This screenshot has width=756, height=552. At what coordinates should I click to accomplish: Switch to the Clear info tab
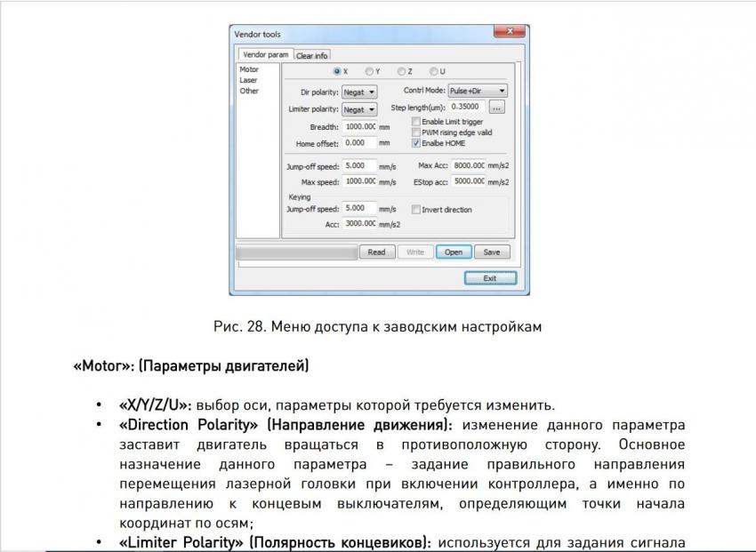pos(312,54)
